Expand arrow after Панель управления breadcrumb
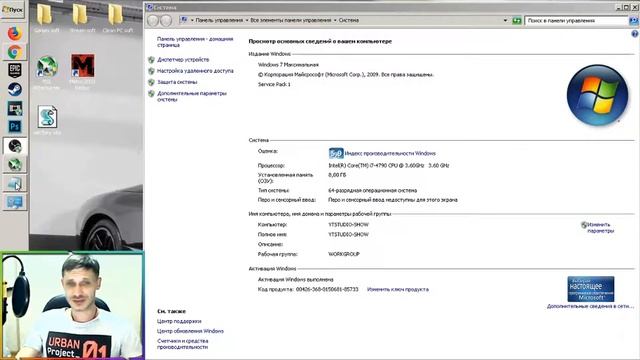Viewport: 640px width, 360px height. [247, 20]
